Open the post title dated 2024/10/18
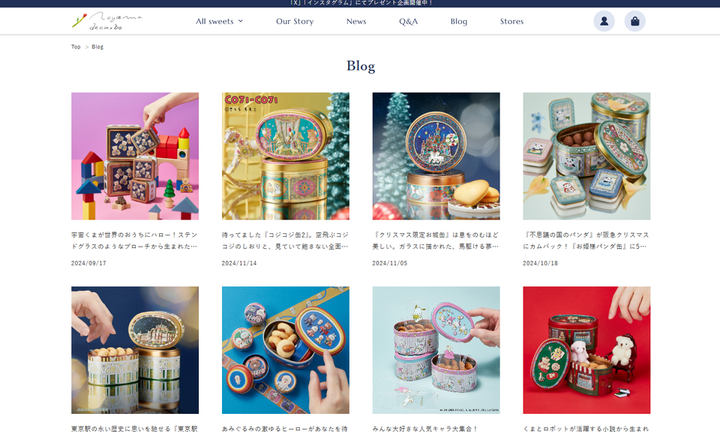Screen dimensions: 720x434 click(586, 241)
